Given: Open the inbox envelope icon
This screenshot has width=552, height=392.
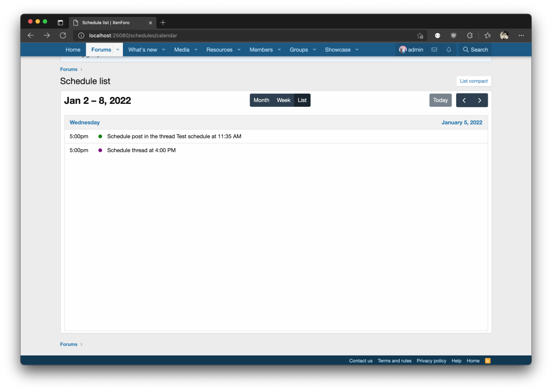Looking at the screenshot, I should tap(434, 50).
